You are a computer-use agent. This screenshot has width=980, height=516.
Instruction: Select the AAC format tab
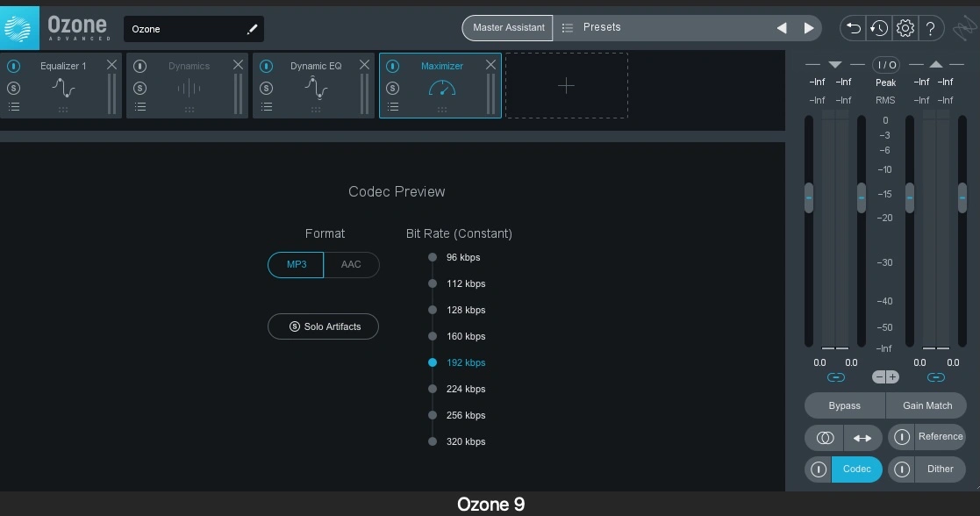[351, 264]
